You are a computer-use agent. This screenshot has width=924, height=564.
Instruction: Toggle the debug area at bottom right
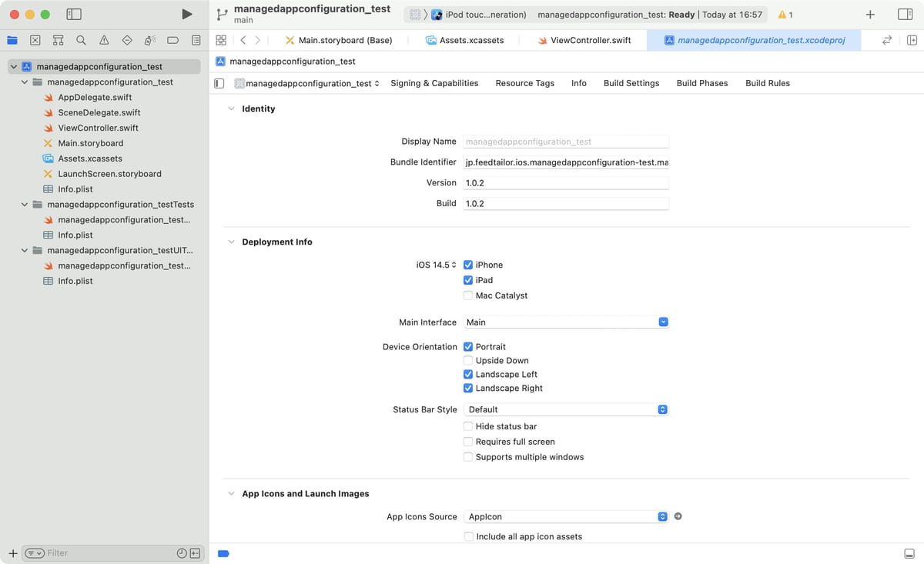click(x=909, y=553)
